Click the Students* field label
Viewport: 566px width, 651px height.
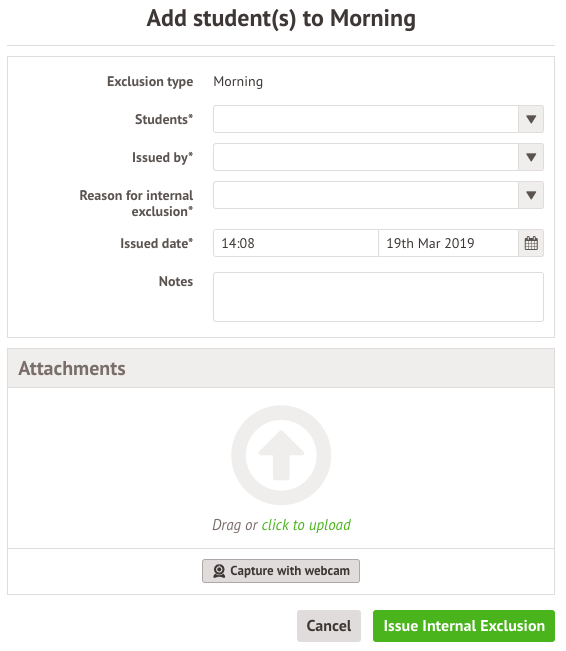point(164,119)
